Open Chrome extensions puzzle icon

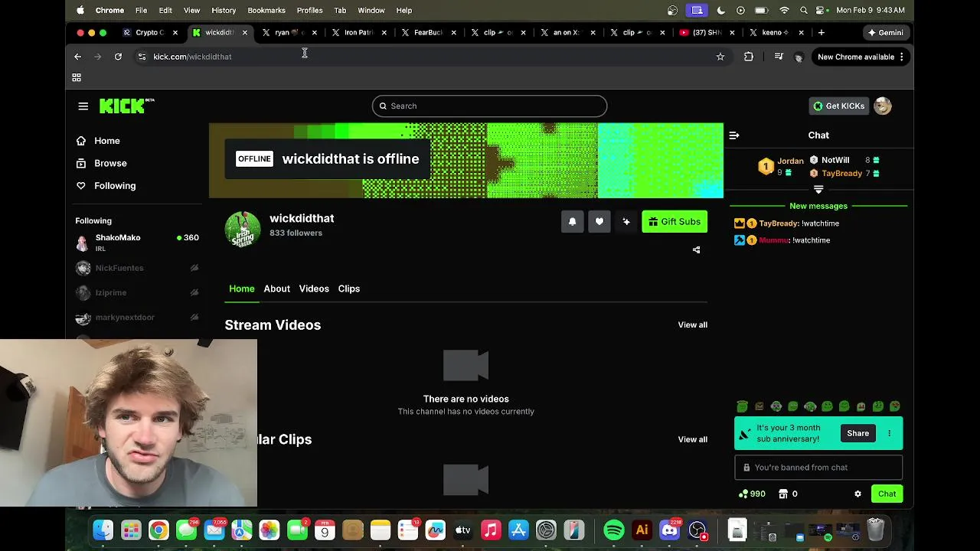tap(749, 57)
